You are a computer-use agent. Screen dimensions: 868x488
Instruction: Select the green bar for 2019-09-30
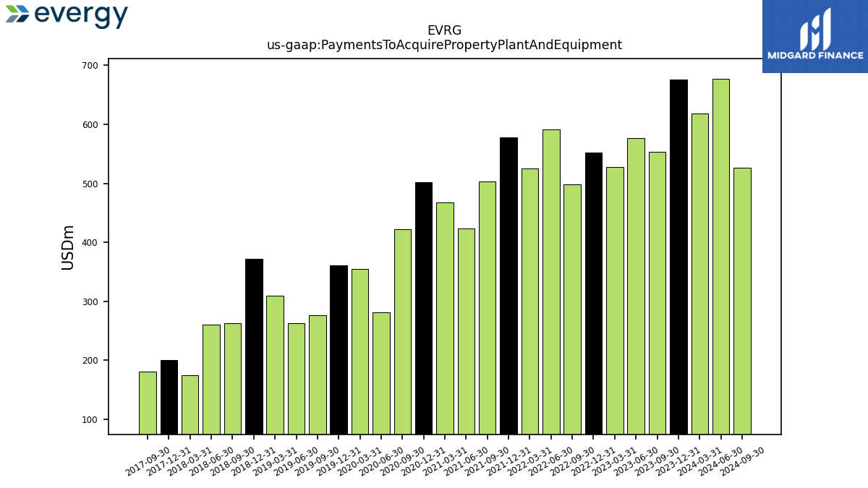pyautogui.click(x=318, y=374)
